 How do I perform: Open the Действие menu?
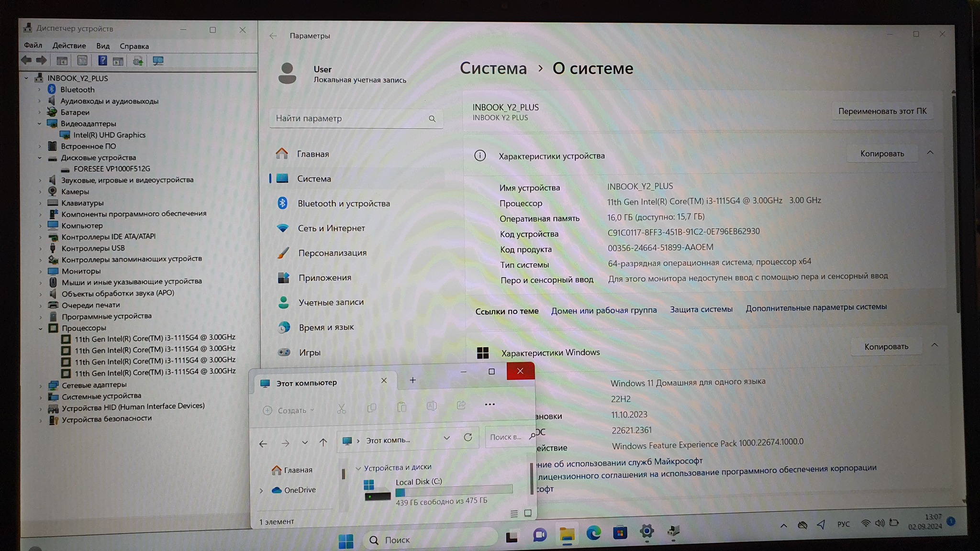pos(69,46)
